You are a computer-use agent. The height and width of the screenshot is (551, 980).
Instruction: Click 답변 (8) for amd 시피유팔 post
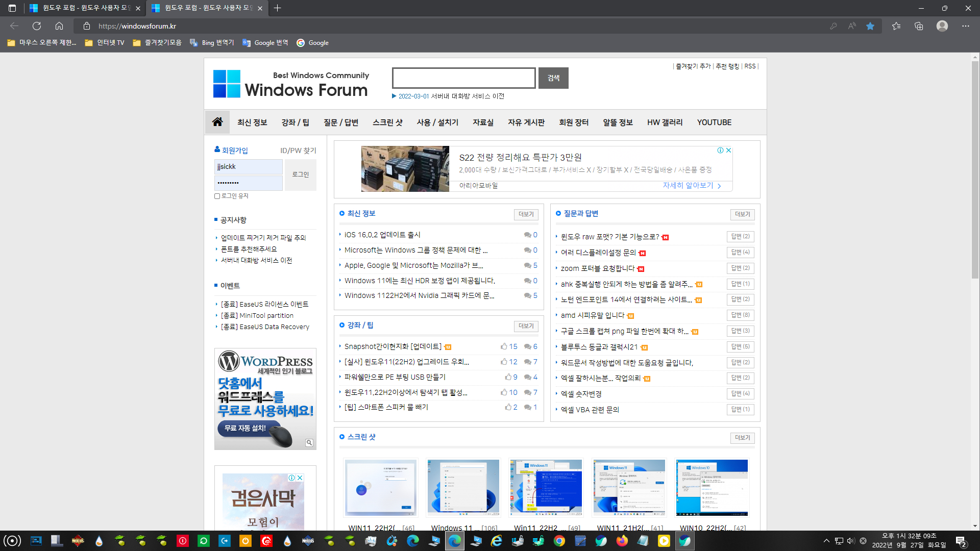[x=740, y=315]
